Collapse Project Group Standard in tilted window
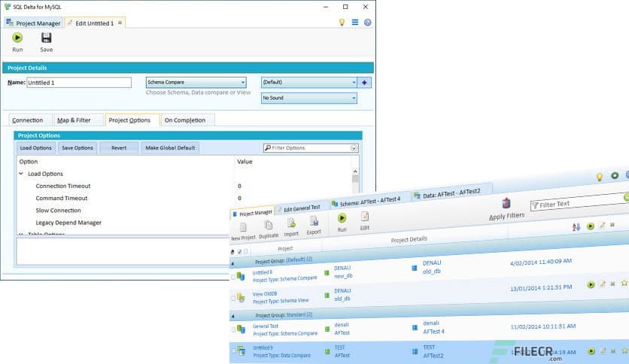 pyautogui.click(x=232, y=317)
